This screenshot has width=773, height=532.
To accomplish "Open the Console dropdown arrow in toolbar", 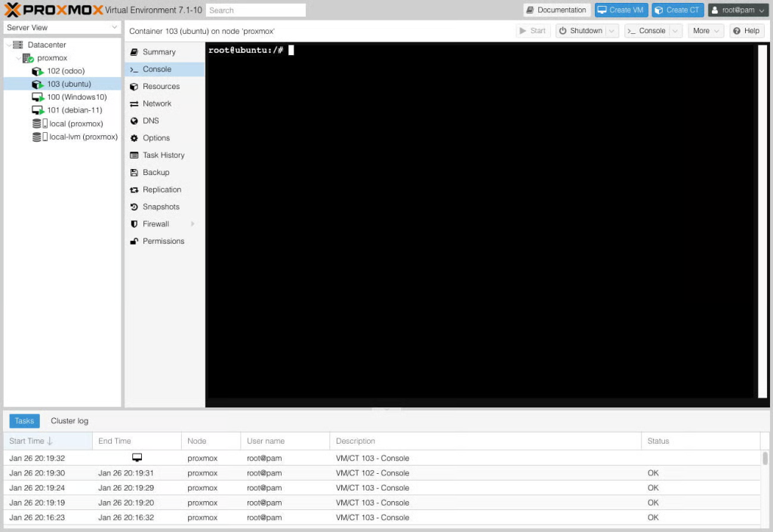I will pos(676,30).
